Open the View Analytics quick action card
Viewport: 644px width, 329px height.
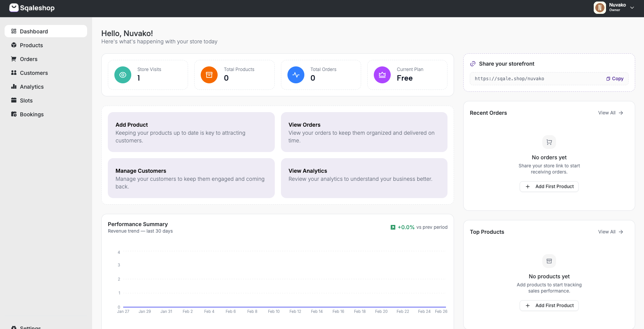tap(364, 178)
